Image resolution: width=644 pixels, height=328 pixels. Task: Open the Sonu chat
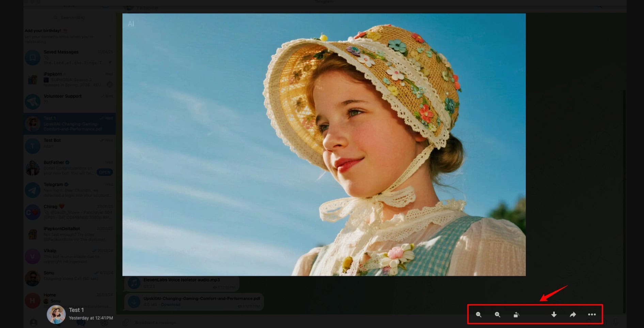(x=69, y=278)
